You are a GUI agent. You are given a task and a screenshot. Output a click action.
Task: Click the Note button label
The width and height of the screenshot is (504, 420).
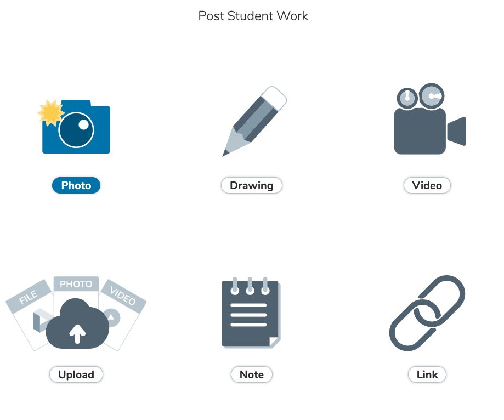(x=252, y=374)
